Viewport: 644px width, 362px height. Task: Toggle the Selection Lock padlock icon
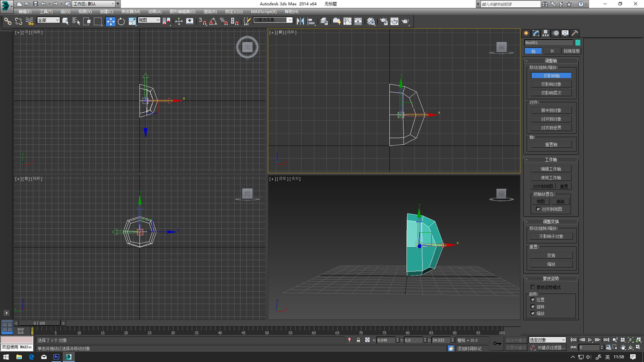pos(358,340)
